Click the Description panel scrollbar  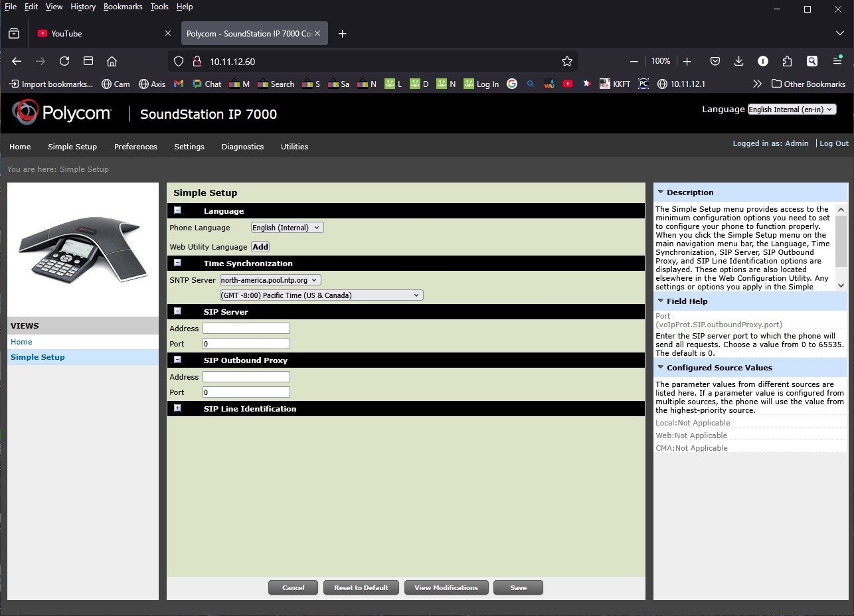click(841, 239)
